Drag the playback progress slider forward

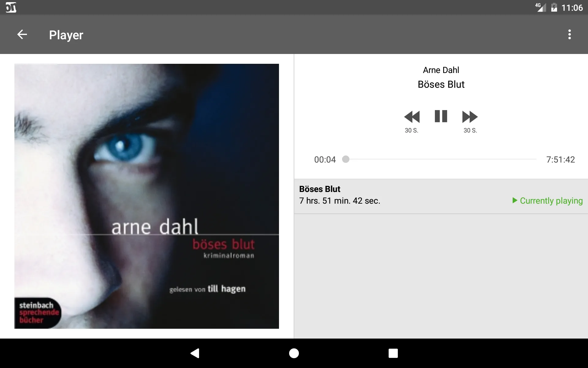pos(346,159)
